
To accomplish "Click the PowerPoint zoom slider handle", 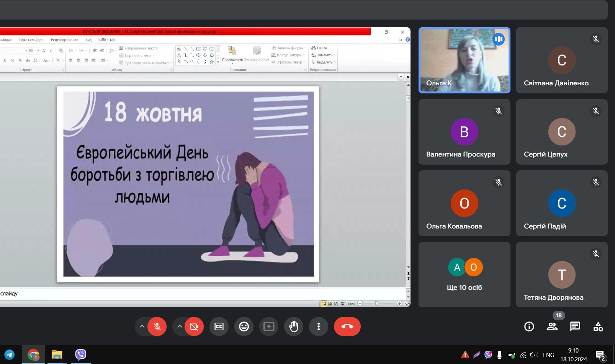I will (x=376, y=304).
